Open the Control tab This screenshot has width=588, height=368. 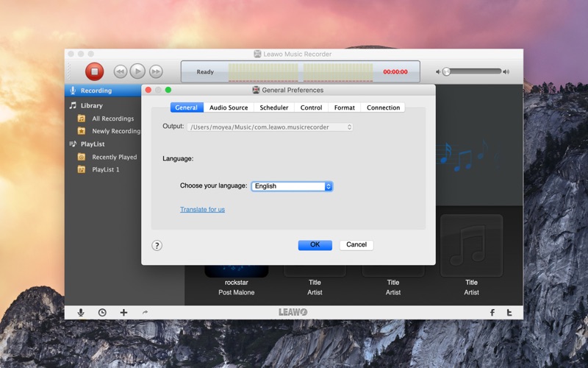[311, 107]
